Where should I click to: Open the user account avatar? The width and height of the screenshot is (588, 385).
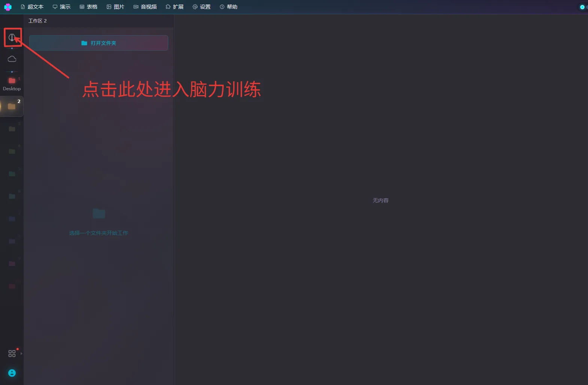[x=12, y=373]
